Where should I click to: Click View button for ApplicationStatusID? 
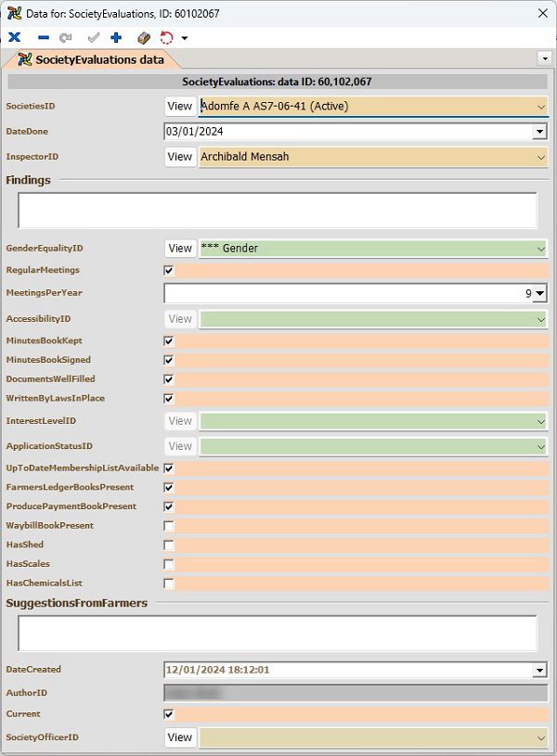[x=180, y=446]
